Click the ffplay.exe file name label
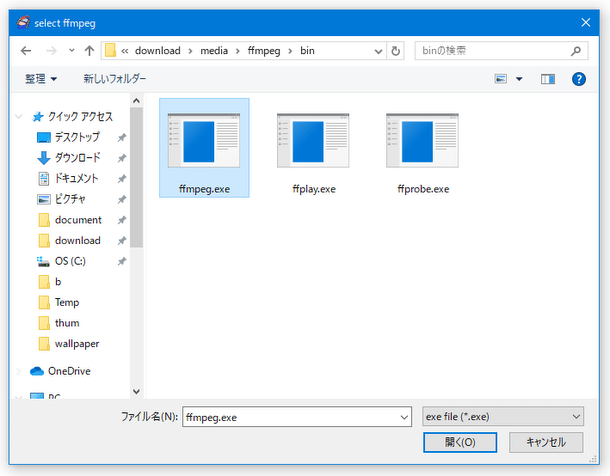Image resolution: width=610 pixels, height=476 pixels. coord(314,189)
